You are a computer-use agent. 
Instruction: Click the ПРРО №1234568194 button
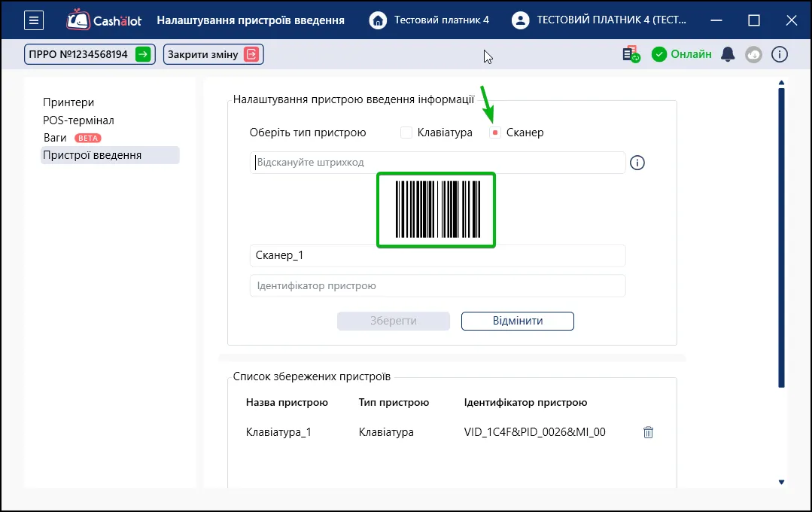[90, 54]
